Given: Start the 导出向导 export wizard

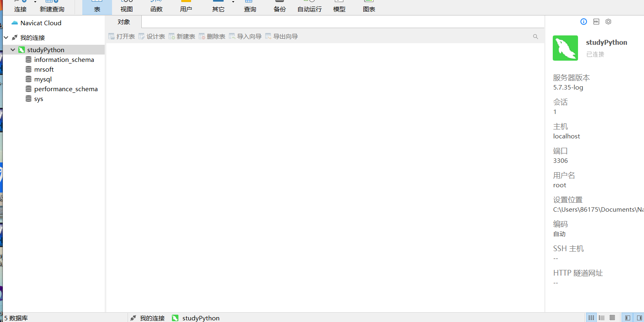Looking at the screenshot, I should point(281,37).
